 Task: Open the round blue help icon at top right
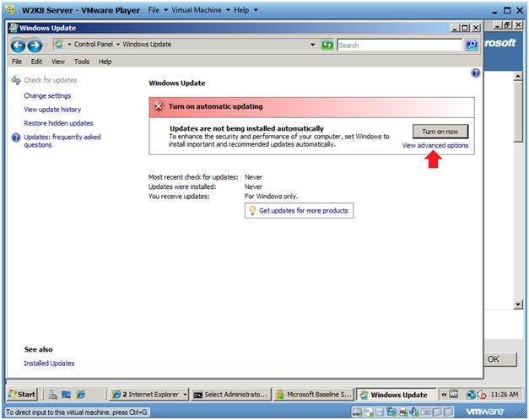tap(475, 73)
